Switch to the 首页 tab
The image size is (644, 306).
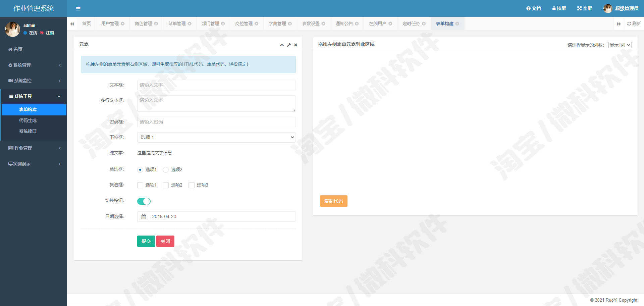[x=87, y=23]
